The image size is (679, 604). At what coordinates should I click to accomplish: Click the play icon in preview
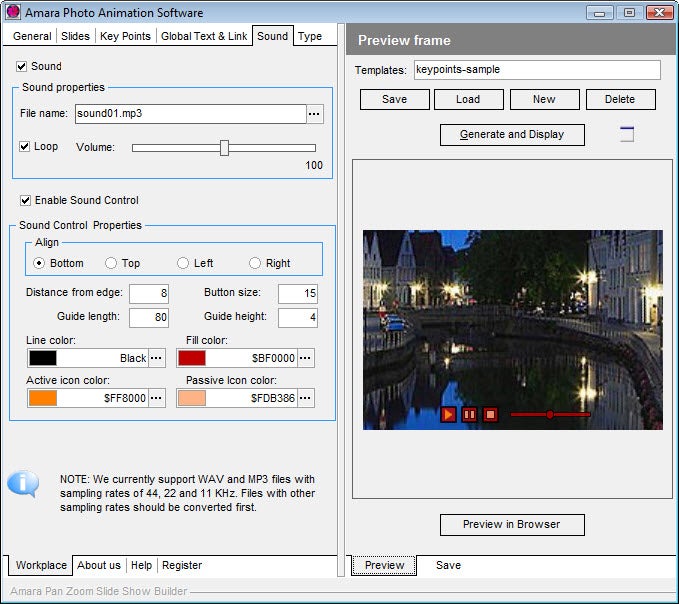[x=449, y=414]
